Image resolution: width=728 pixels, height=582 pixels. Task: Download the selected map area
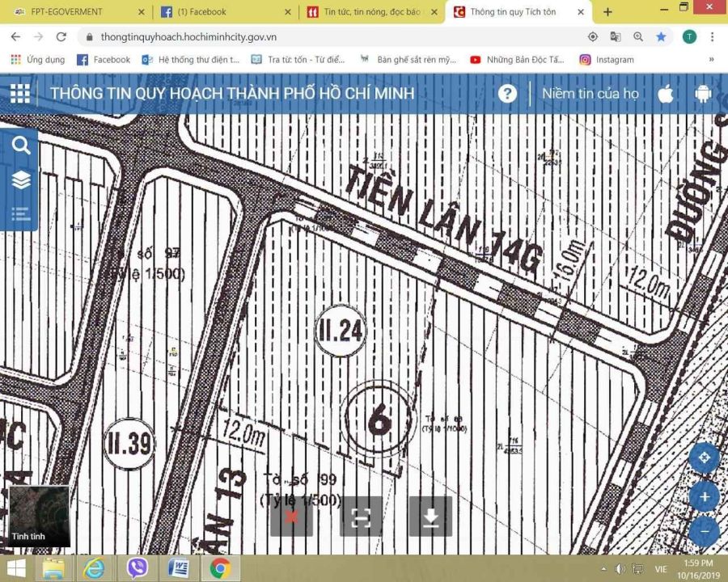430,517
